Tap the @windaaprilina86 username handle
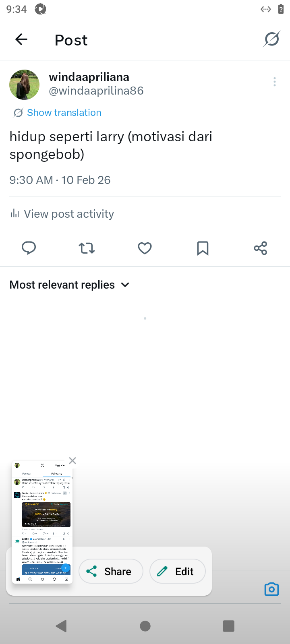The image size is (290, 644). 96,91
